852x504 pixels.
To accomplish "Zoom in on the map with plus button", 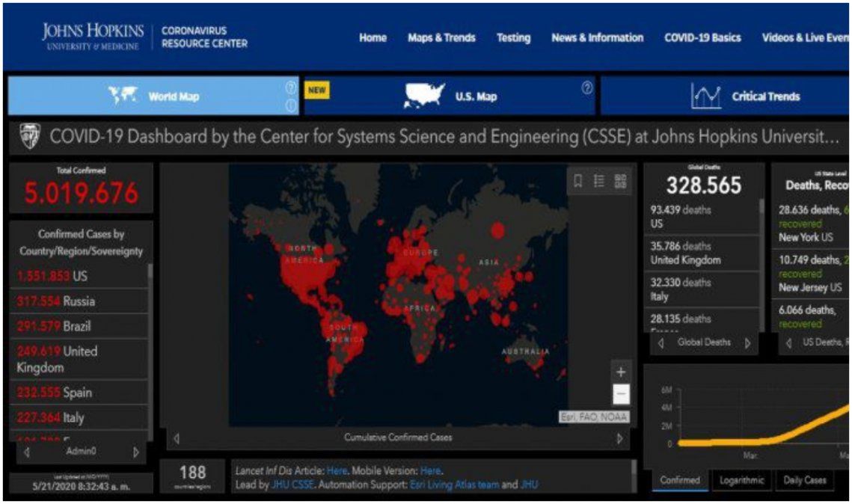I will click(621, 372).
